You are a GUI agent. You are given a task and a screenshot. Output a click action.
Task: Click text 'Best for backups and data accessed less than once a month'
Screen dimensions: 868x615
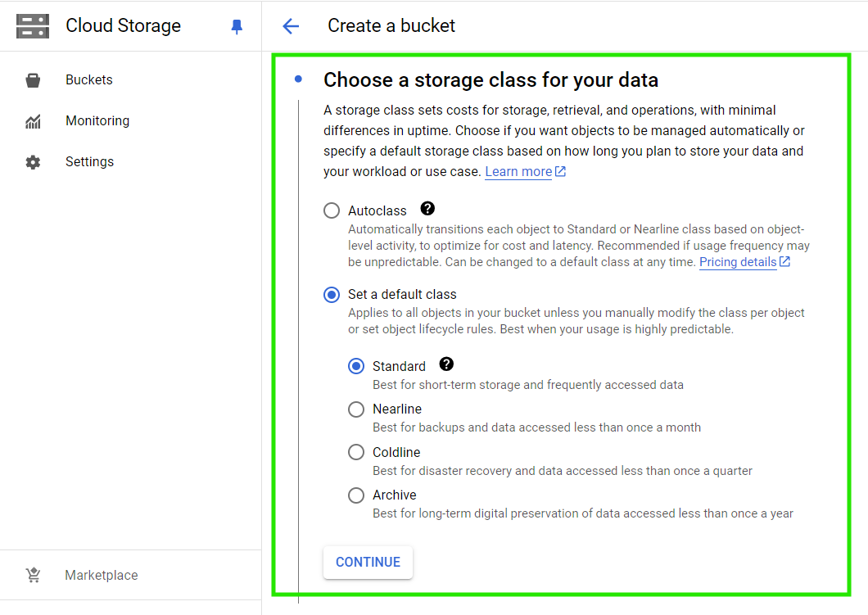click(537, 427)
